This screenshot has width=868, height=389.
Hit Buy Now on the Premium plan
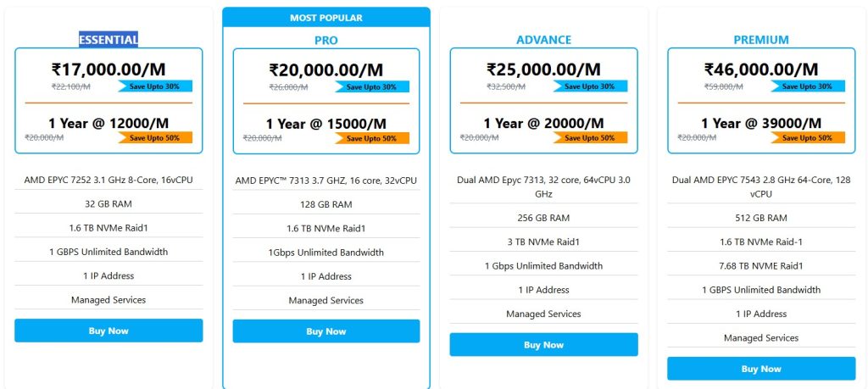pyautogui.click(x=761, y=369)
